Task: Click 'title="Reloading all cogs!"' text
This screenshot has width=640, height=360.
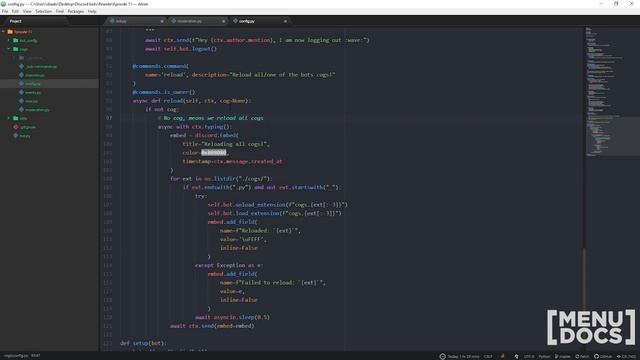Action: point(226,144)
